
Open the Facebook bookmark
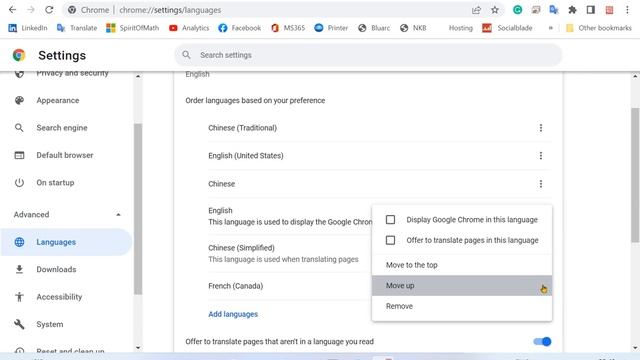[x=240, y=28]
